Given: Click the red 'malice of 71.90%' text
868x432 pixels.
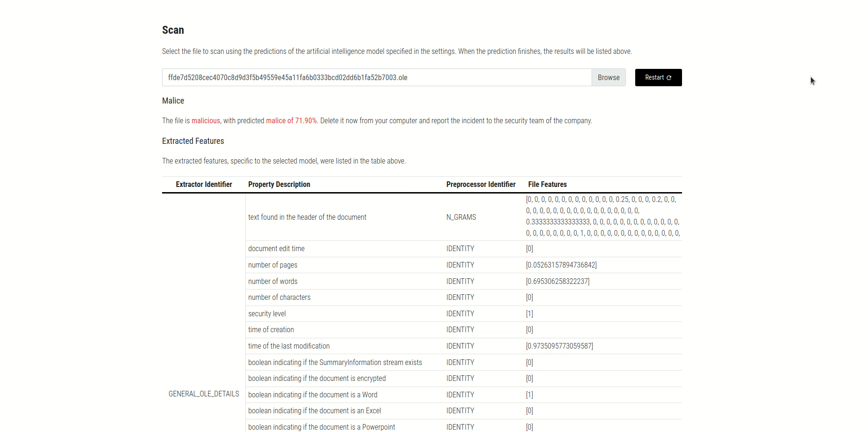Looking at the screenshot, I should click(x=291, y=121).
